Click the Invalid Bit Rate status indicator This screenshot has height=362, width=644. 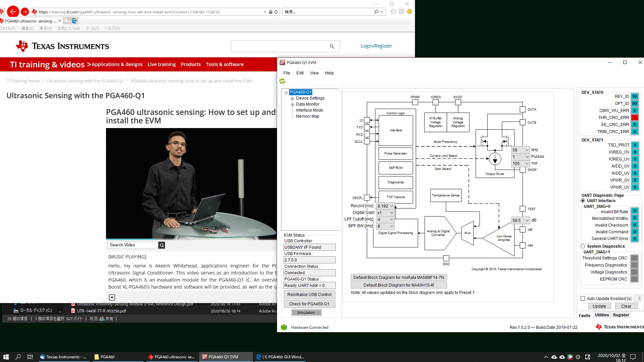coord(635,211)
